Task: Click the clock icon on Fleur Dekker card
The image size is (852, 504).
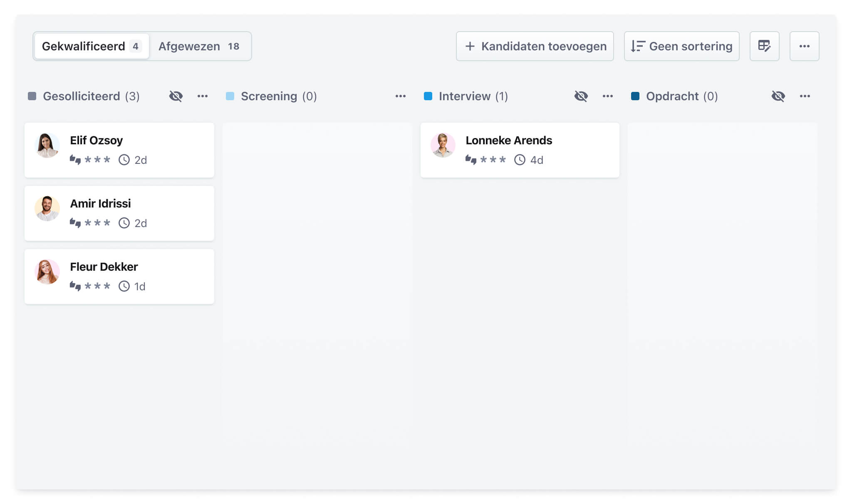Action: point(124,286)
